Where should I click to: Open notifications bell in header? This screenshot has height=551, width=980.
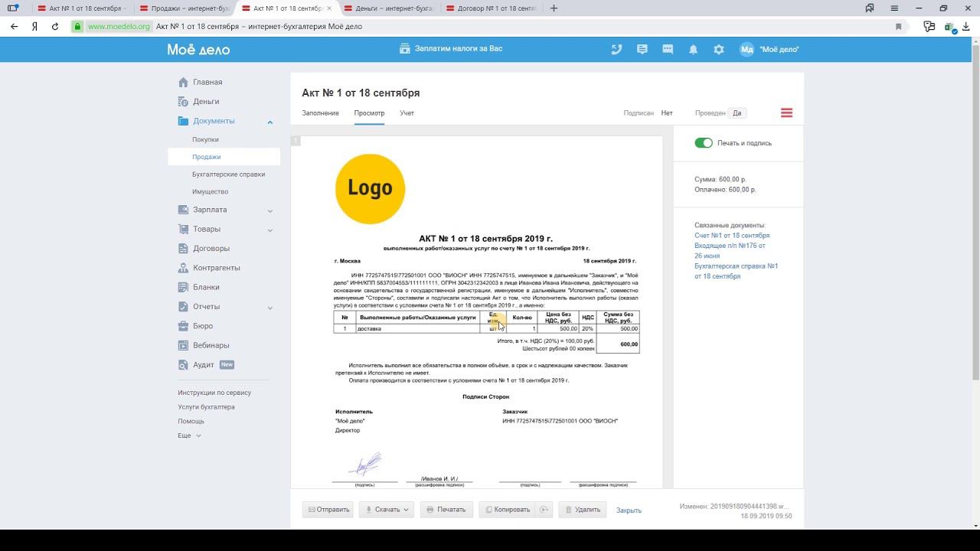click(693, 49)
